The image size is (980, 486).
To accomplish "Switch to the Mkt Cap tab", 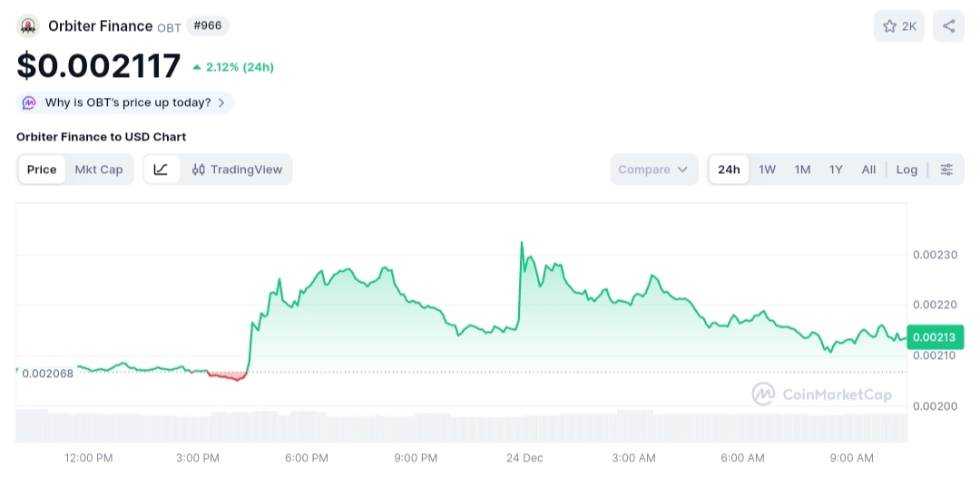I will coord(99,170).
